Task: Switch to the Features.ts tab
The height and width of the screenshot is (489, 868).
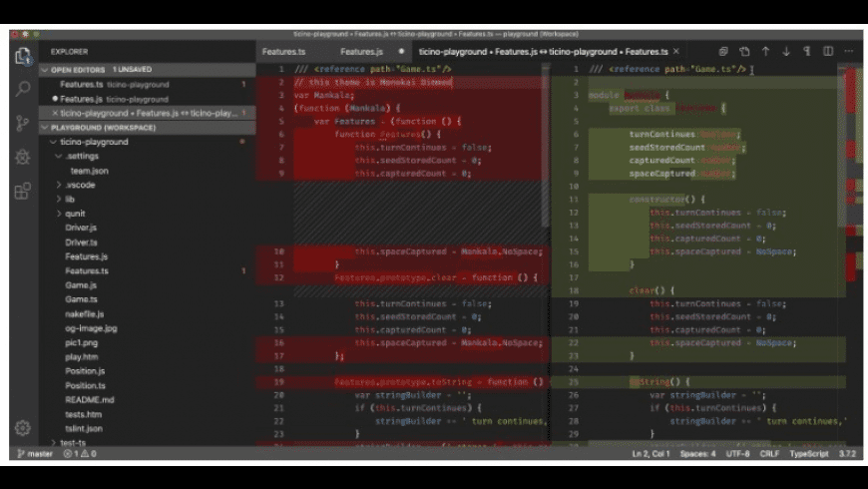Action: [x=283, y=51]
